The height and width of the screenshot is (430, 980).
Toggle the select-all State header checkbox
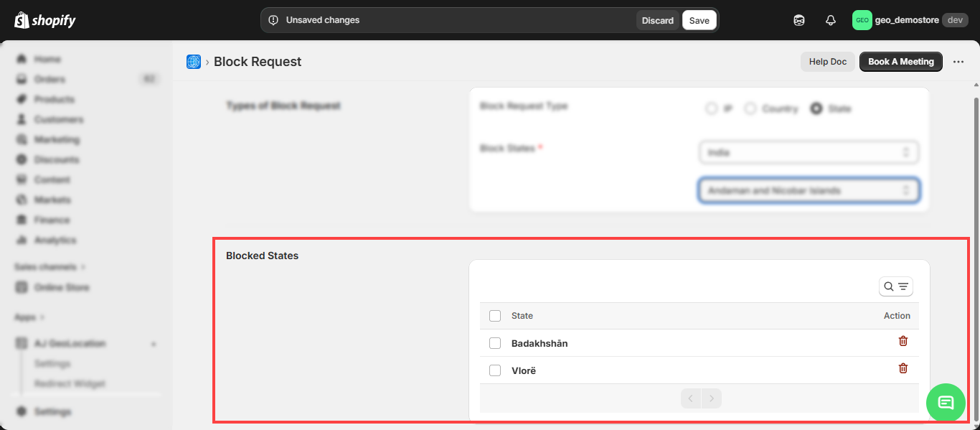495,316
